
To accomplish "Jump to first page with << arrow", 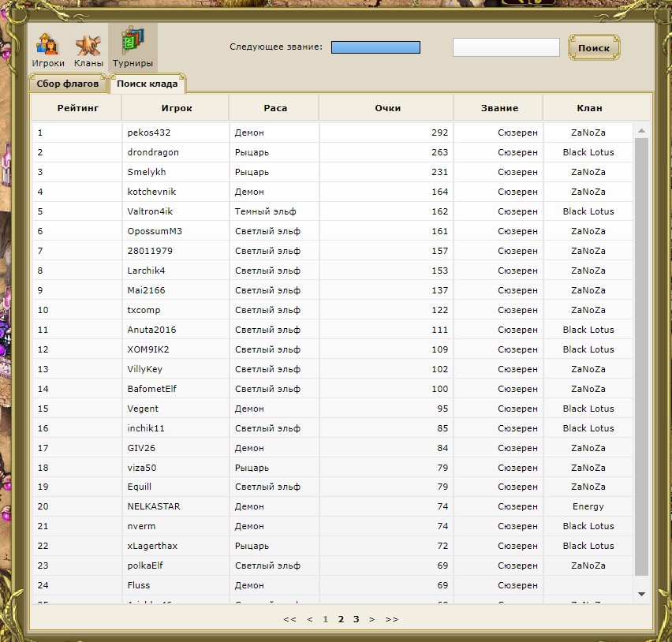I will pos(289,619).
